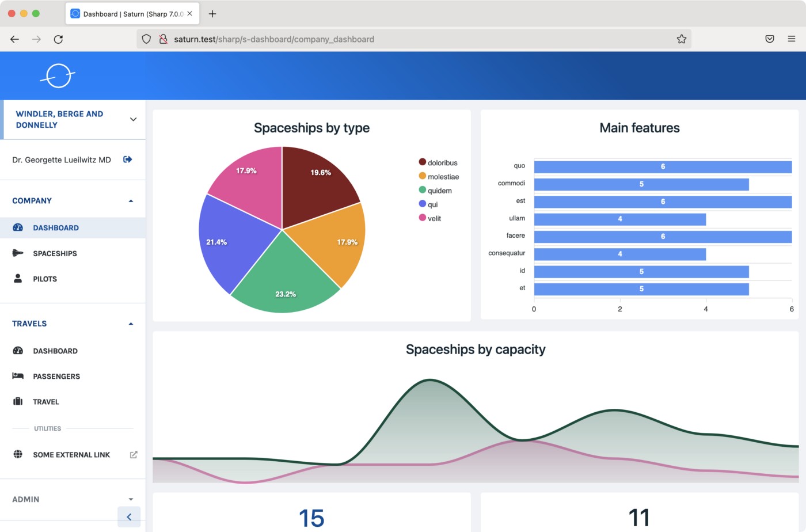Image resolution: width=806 pixels, height=532 pixels.
Task: Click the globe icon for external link
Action: click(18, 454)
